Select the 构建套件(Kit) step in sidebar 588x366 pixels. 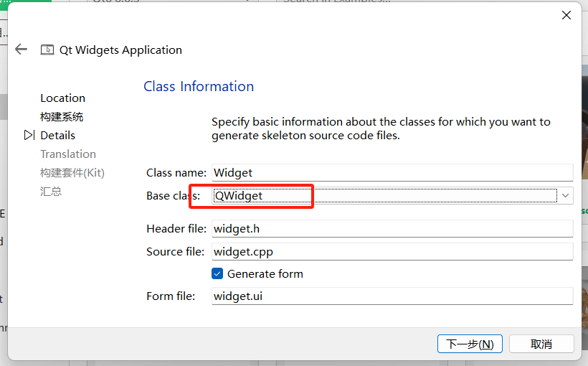pos(72,173)
